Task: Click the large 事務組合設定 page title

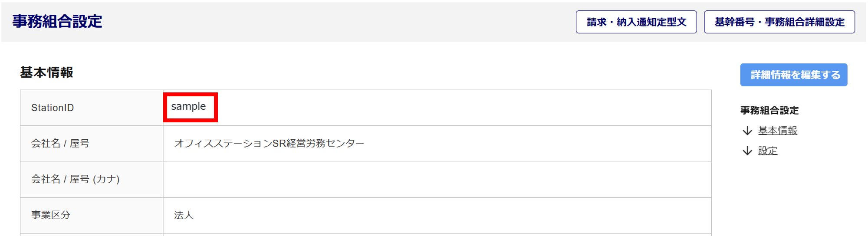Action: [57, 21]
